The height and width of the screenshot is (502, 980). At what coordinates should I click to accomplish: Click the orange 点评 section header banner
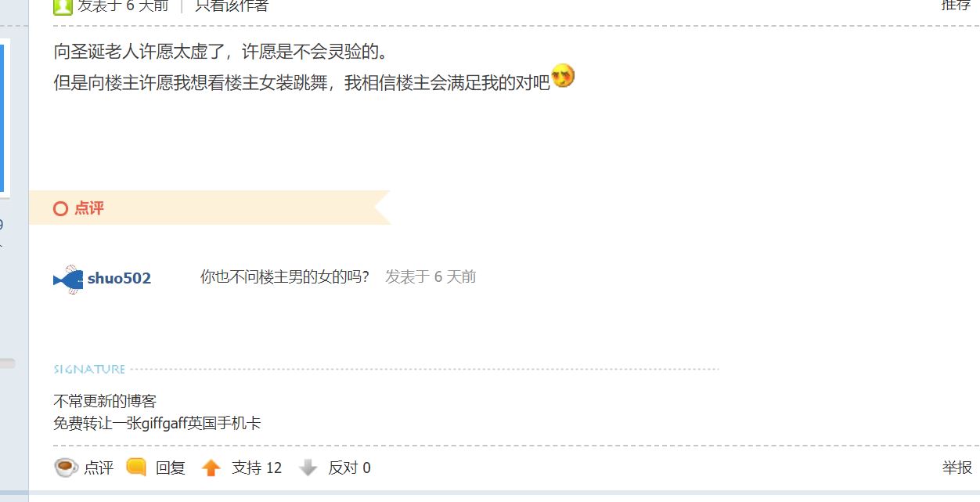210,208
